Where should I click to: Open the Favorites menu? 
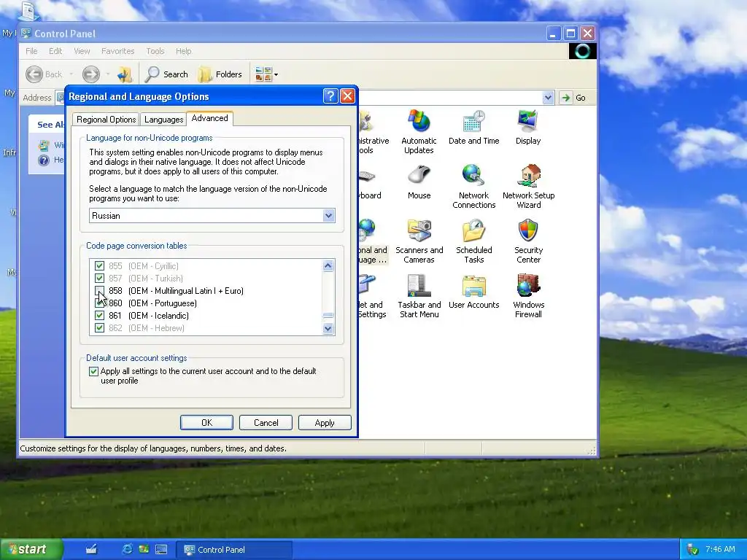click(117, 51)
